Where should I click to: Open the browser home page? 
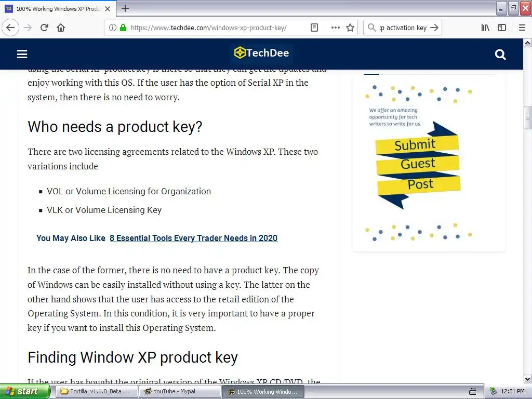pyautogui.click(x=61, y=28)
